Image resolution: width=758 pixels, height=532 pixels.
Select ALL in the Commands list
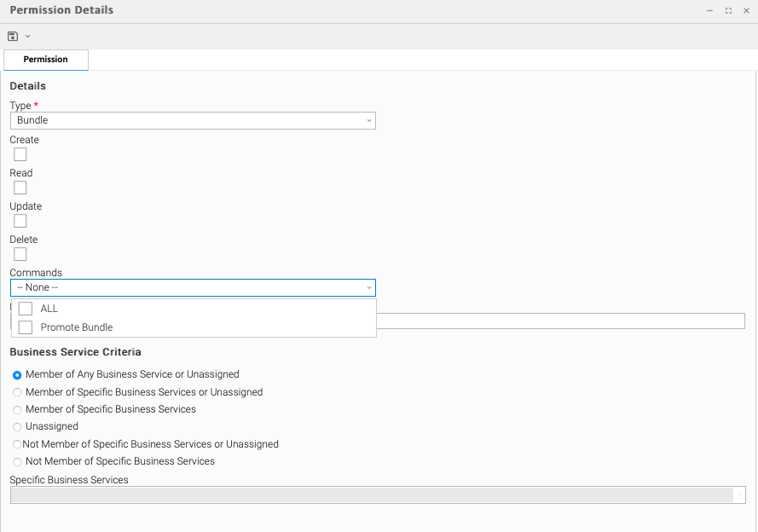pyautogui.click(x=26, y=309)
